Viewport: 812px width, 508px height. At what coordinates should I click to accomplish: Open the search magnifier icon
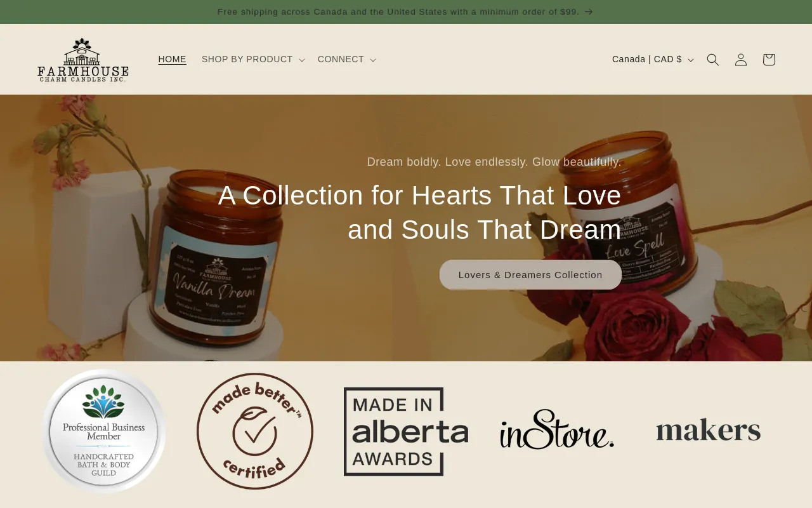tap(713, 60)
